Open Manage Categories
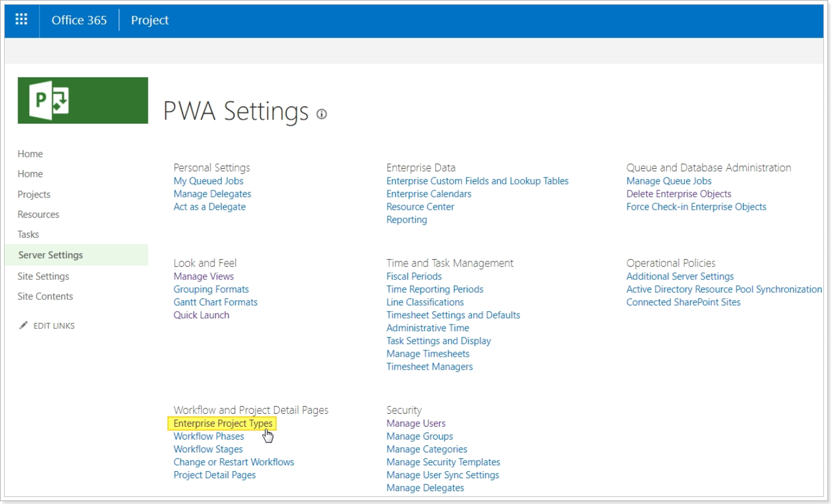The width and height of the screenshot is (831, 504). click(427, 449)
